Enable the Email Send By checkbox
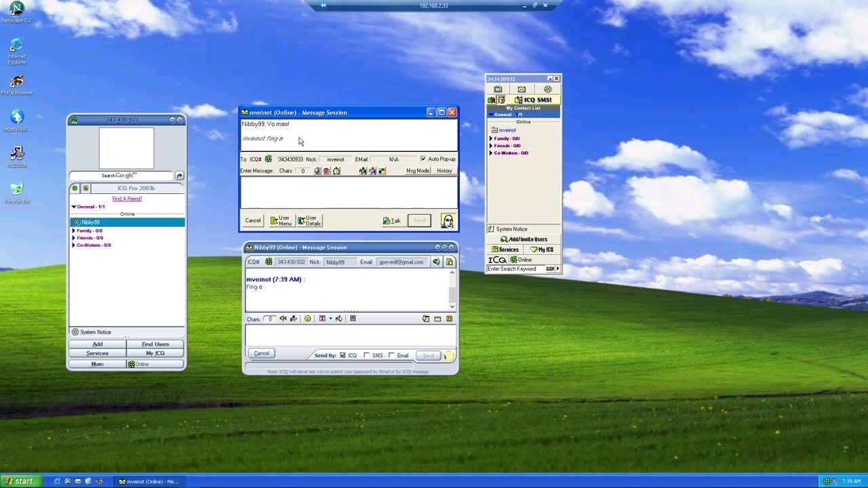The width and height of the screenshot is (868, 488). (x=391, y=355)
